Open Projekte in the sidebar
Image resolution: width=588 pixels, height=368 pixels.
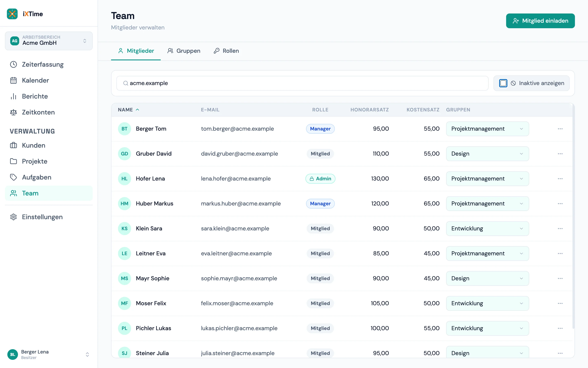(x=49, y=161)
